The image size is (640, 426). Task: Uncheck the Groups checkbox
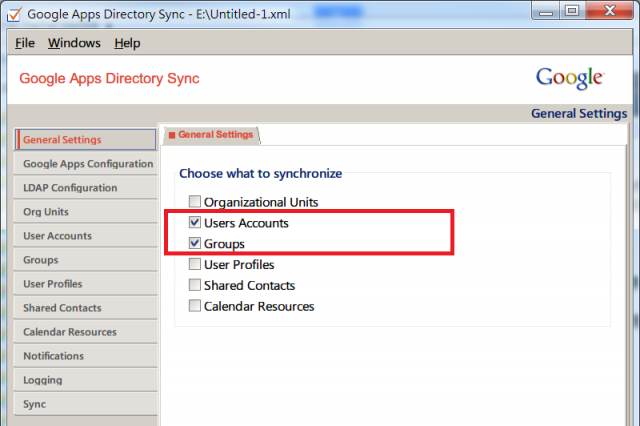[195, 243]
